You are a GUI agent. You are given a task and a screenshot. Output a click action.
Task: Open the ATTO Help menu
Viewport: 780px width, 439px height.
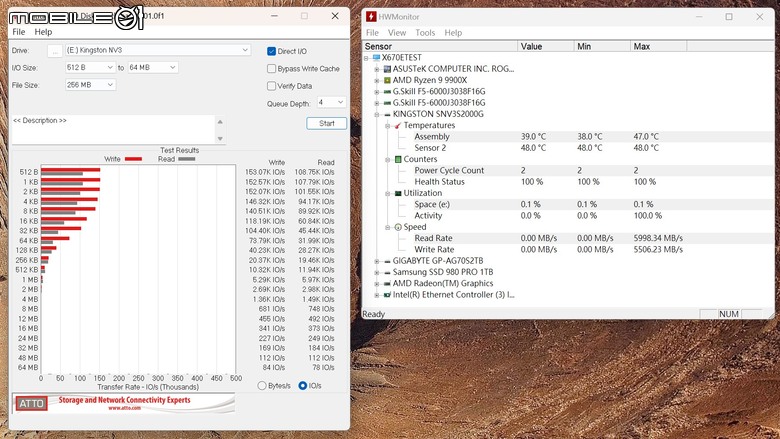click(x=43, y=32)
